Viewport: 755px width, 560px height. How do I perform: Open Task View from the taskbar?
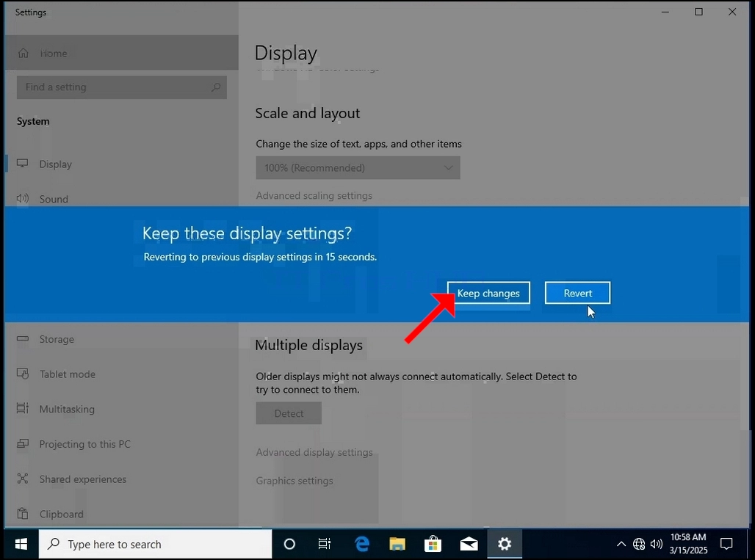[x=325, y=544]
